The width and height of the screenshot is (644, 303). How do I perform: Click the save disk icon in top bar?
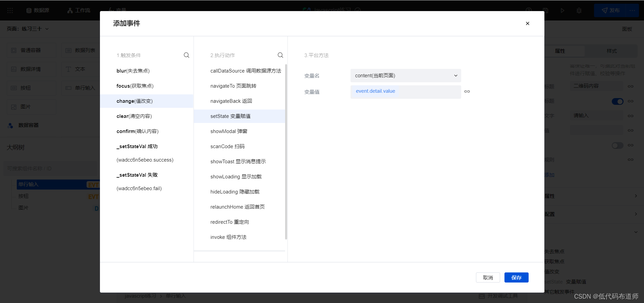pos(546,10)
